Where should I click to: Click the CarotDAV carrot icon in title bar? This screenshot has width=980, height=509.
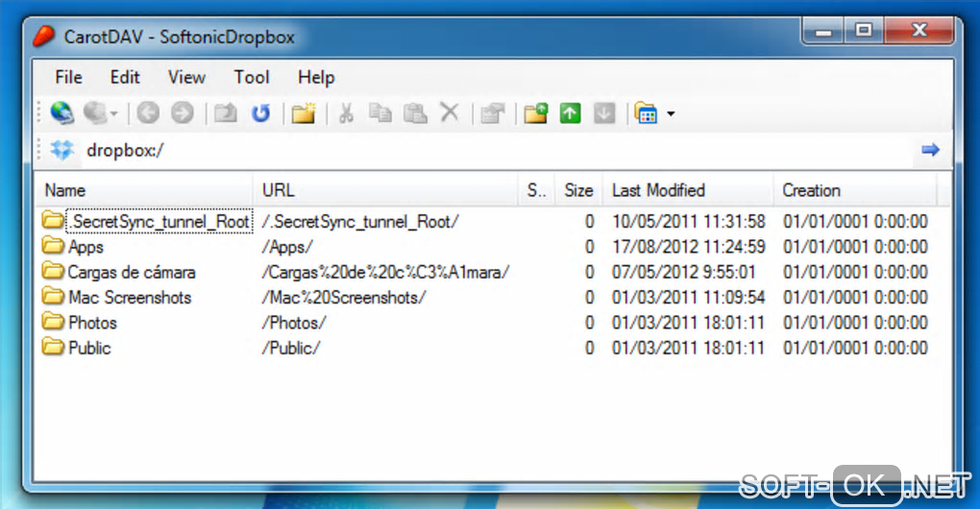coord(44,36)
